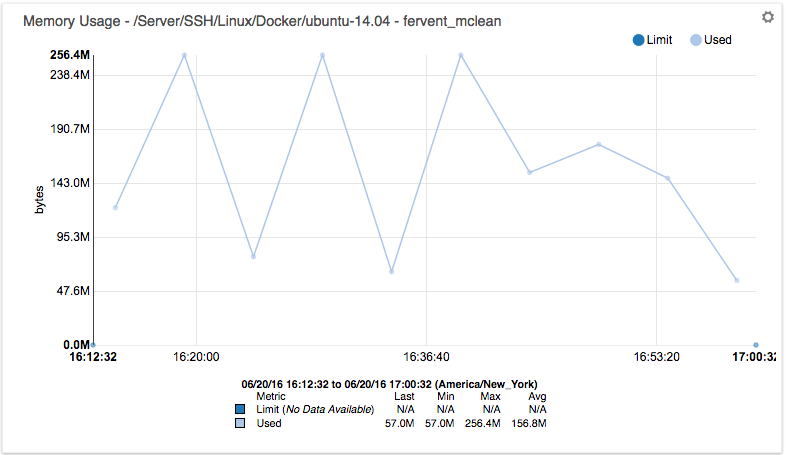Screen dimensions: 786x455
Task: Click the Limit data point at 17:00:32 baseline
Action: (x=756, y=345)
